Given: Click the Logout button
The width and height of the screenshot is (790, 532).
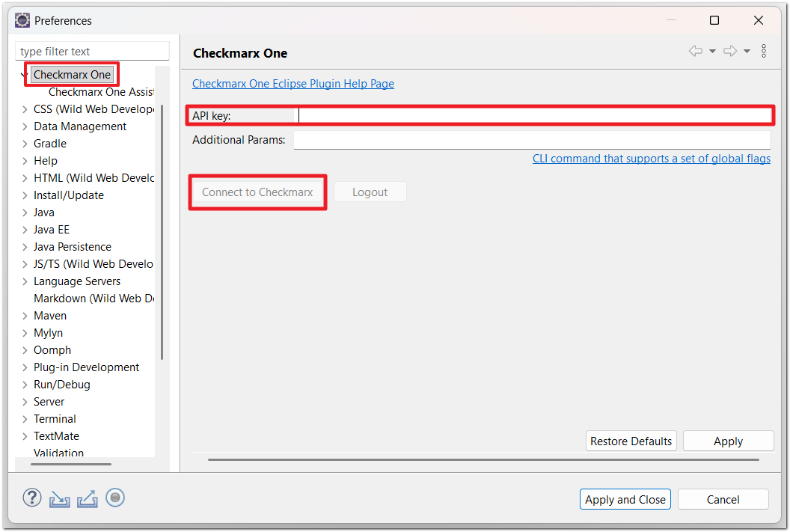Looking at the screenshot, I should click(370, 192).
